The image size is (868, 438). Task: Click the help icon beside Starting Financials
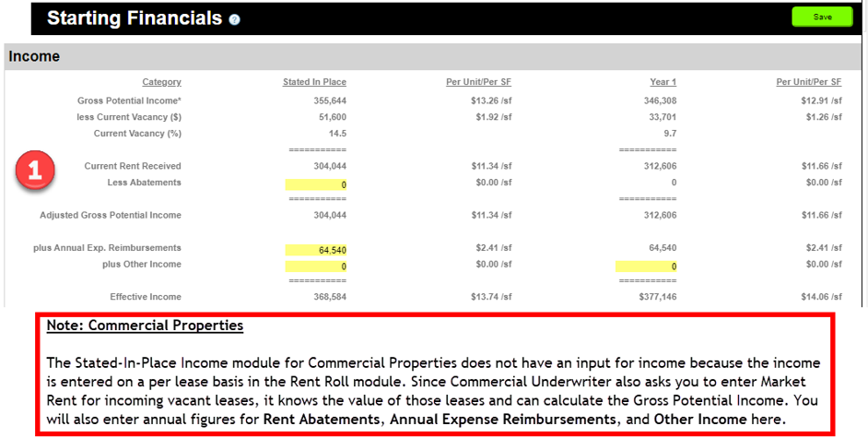coord(234,19)
